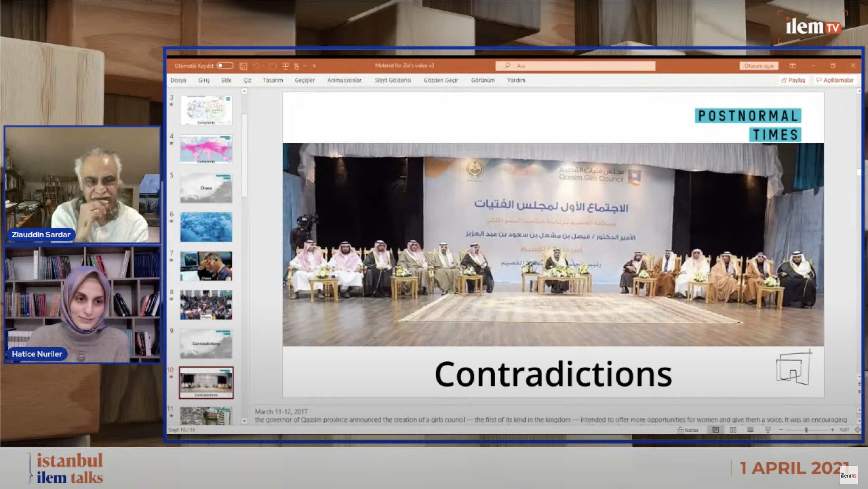Select slide 9 Contradictions gray thumbnail

[x=206, y=344]
